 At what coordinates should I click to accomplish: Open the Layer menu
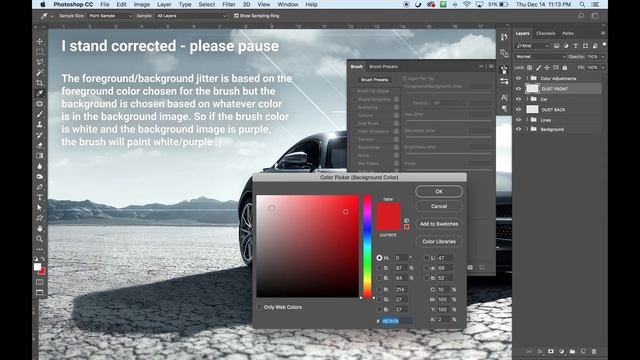(x=164, y=4)
